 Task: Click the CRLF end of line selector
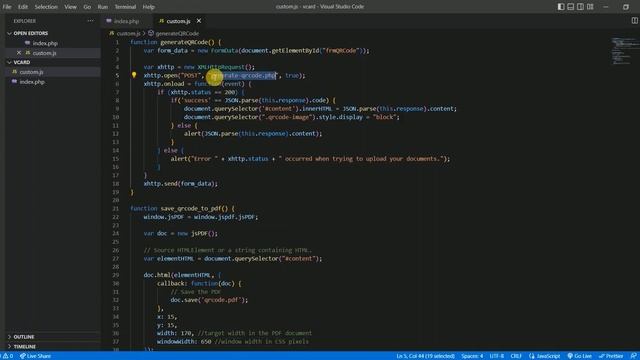[x=516, y=356]
